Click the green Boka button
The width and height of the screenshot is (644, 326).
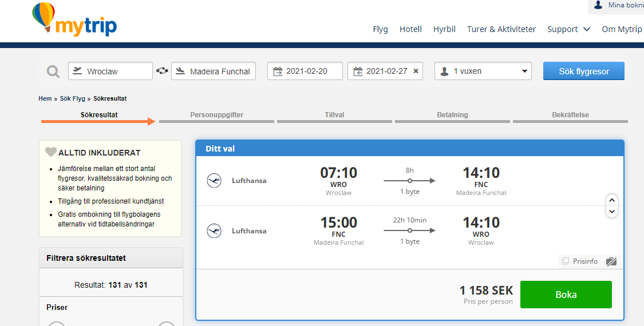(566, 295)
